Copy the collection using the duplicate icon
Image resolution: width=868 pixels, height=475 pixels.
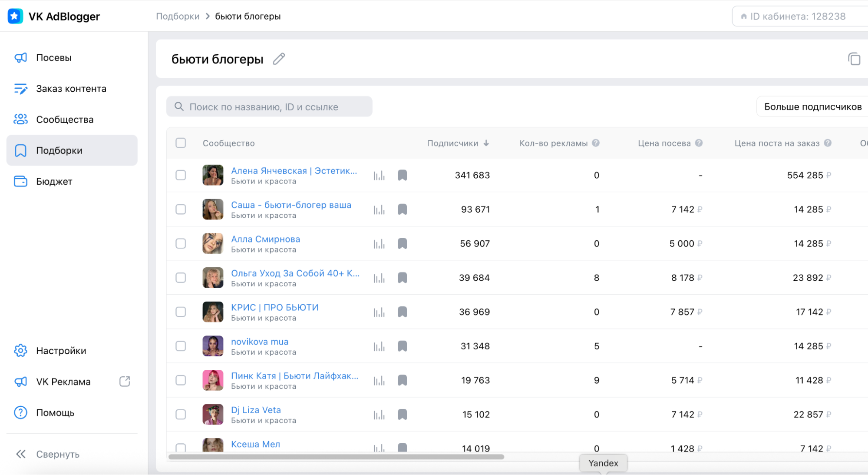[854, 59]
